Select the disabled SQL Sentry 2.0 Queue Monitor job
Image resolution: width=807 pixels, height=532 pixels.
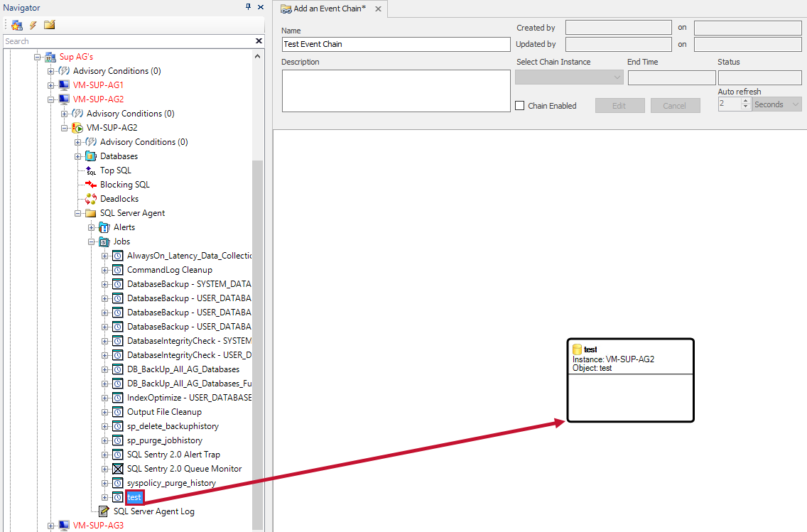point(184,469)
